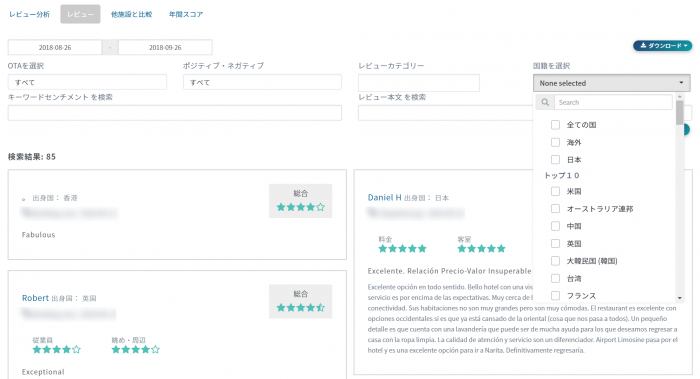Click the 総合 star rating in Fabulous review
Screen dimensions: 700x379
click(300, 207)
